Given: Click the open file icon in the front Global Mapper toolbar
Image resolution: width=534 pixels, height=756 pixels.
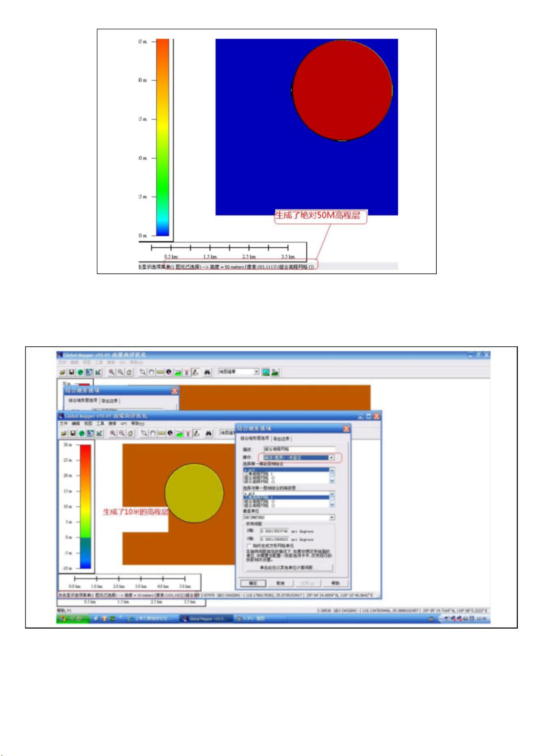Looking at the screenshot, I should (64, 433).
